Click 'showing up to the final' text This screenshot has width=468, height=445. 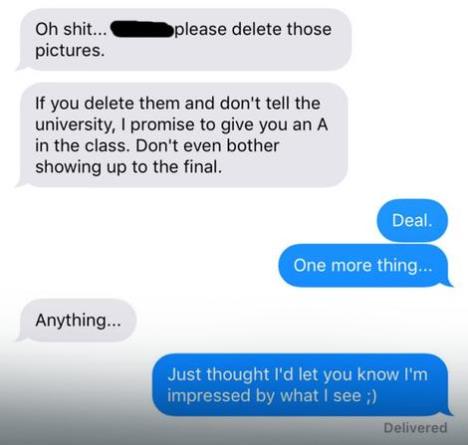[x=128, y=167]
